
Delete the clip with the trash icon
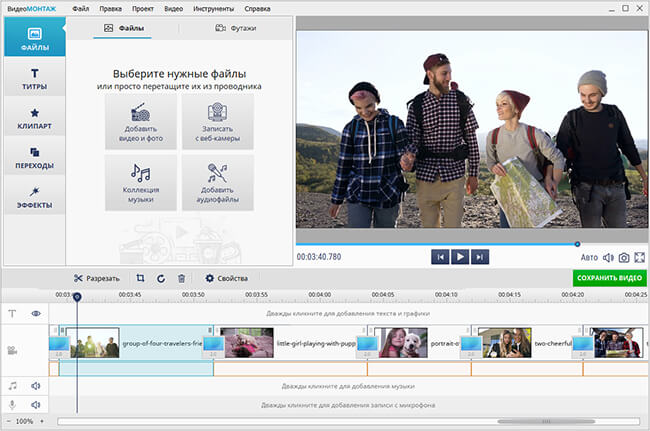click(181, 278)
